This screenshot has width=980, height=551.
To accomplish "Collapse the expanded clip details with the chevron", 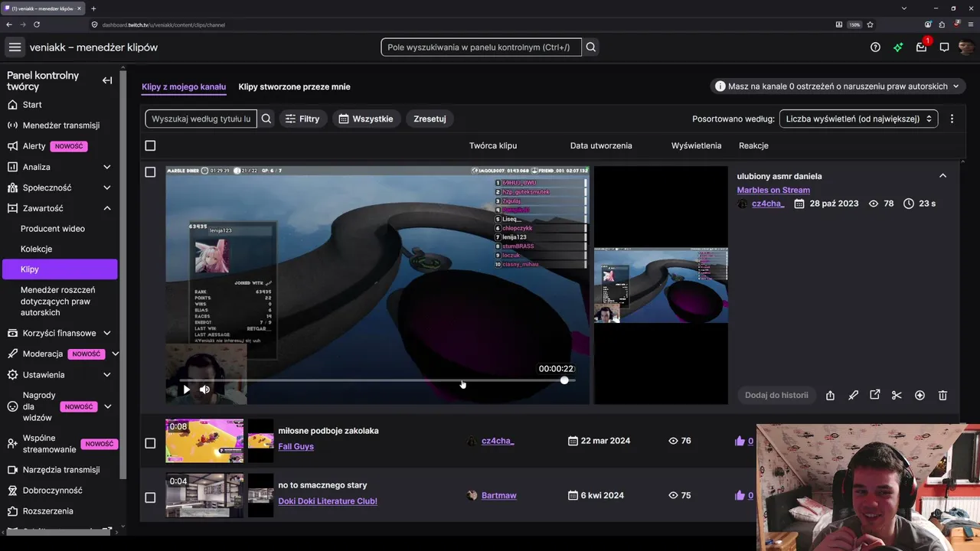I will coord(942,176).
